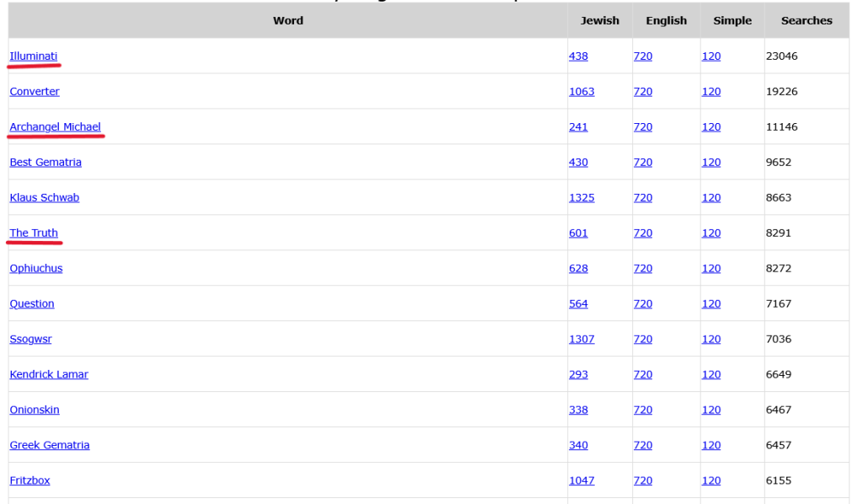
Task: Open the Ophiuchus word link
Action: pyautogui.click(x=36, y=269)
